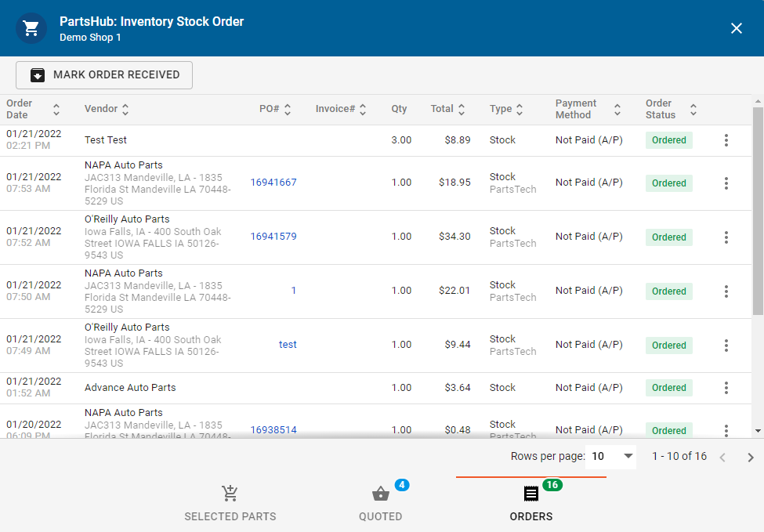764x532 pixels.
Task: Switch to Quoted tab
Action: click(x=381, y=504)
